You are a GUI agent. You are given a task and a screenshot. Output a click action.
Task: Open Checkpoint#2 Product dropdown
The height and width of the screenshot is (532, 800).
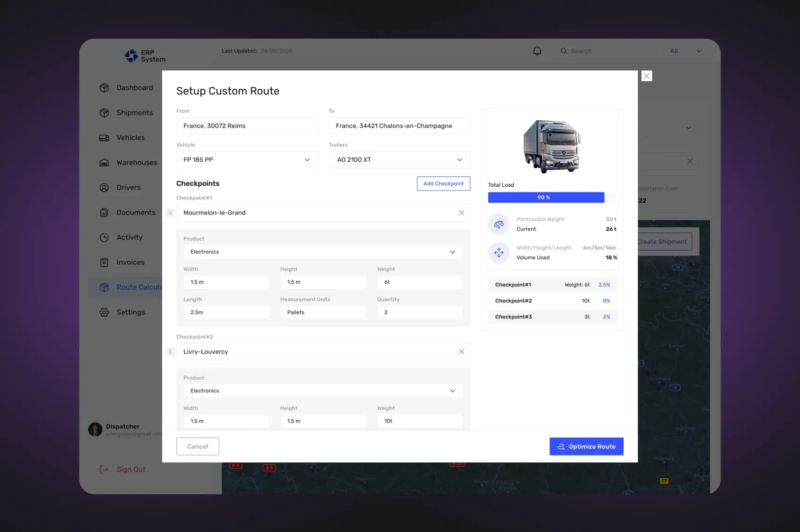pyautogui.click(x=323, y=391)
